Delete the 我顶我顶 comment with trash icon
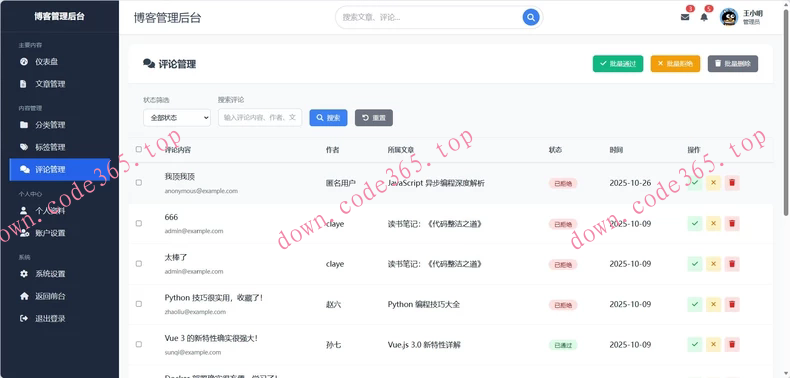Viewport: 790px width, 378px height. click(732, 183)
